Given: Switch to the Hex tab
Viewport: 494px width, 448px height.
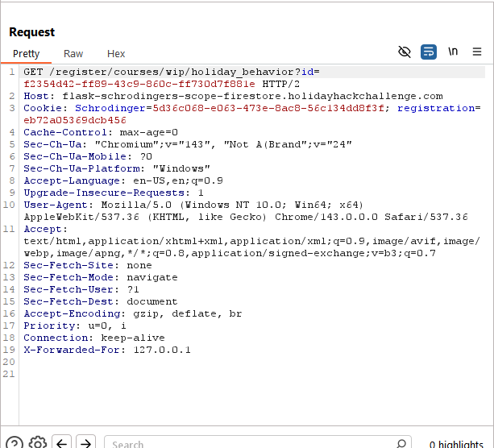Looking at the screenshot, I should 116,54.
